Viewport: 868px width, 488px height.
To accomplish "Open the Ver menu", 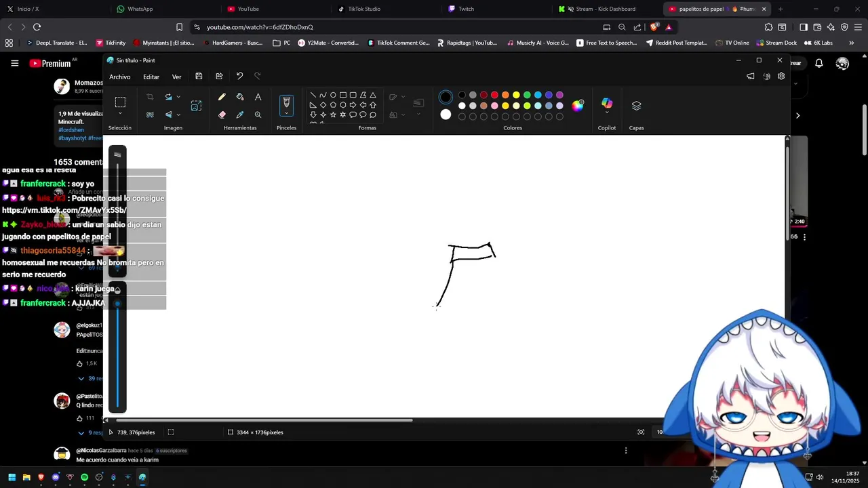I will click(x=176, y=77).
